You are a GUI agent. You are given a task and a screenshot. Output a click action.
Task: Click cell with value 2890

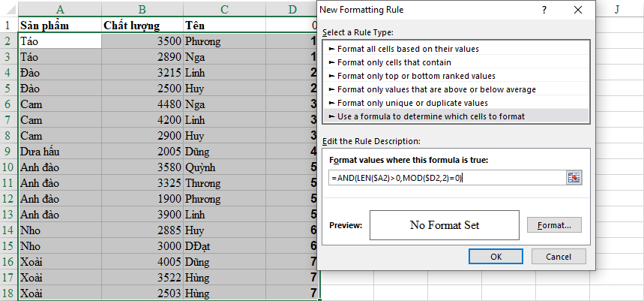[x=142, y=57]
